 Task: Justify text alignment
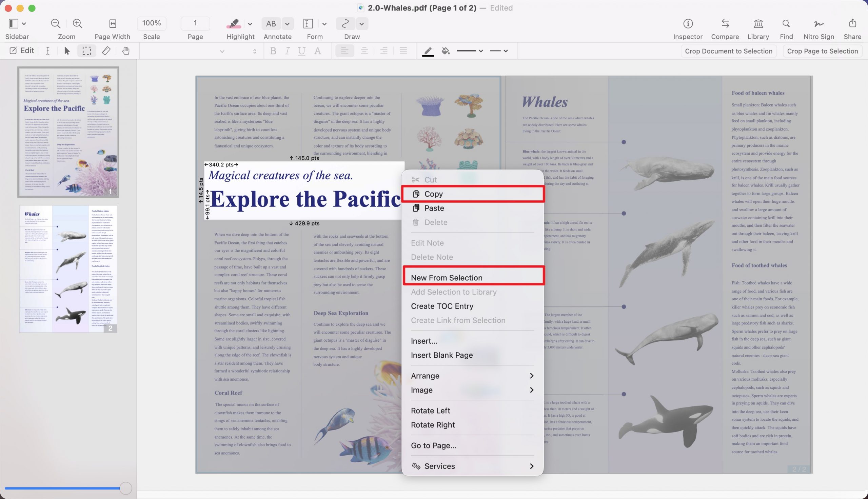(x=403, y=51)
